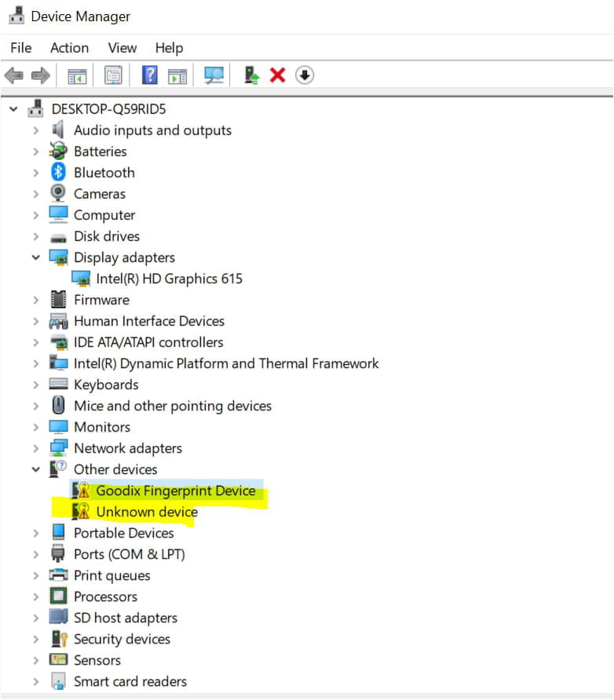Select the Human Interface Devices label
The height and width of the screenshot is (700, 614).
coord(149,321)
